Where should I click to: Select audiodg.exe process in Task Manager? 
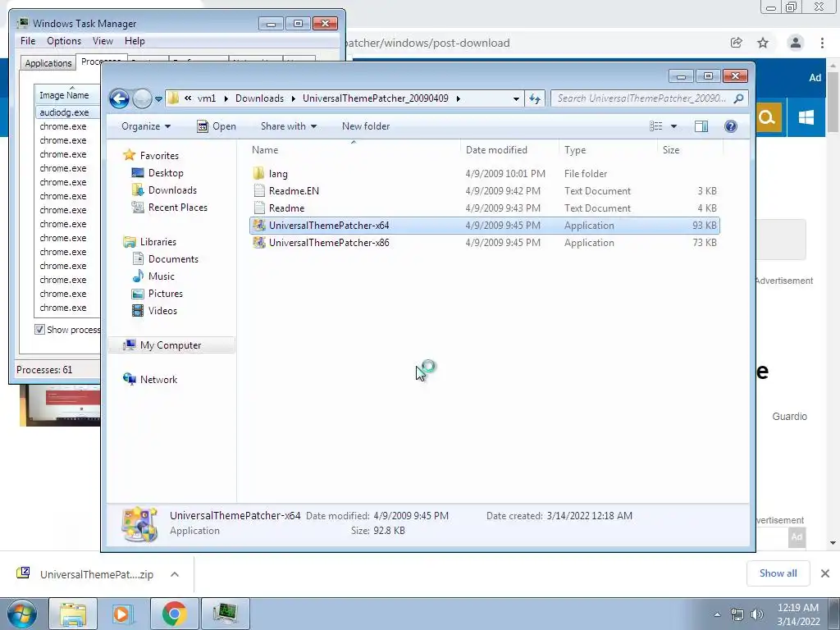click(67, 112)
